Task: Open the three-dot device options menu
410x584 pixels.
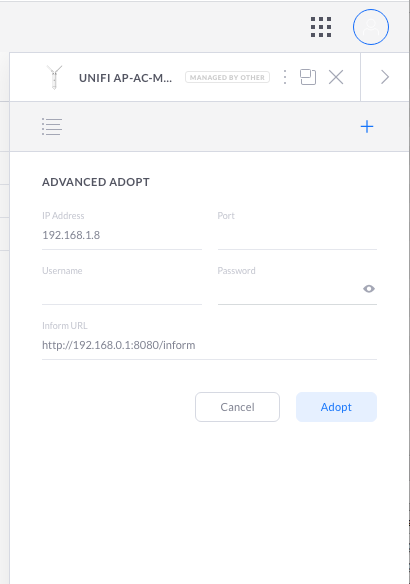Action: [x=285, y=77]
